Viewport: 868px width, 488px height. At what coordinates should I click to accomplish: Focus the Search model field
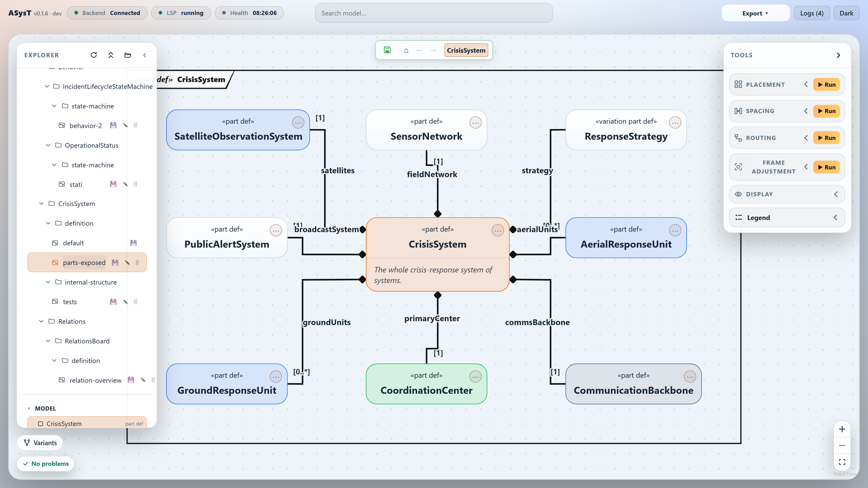(x=434, y=13)
